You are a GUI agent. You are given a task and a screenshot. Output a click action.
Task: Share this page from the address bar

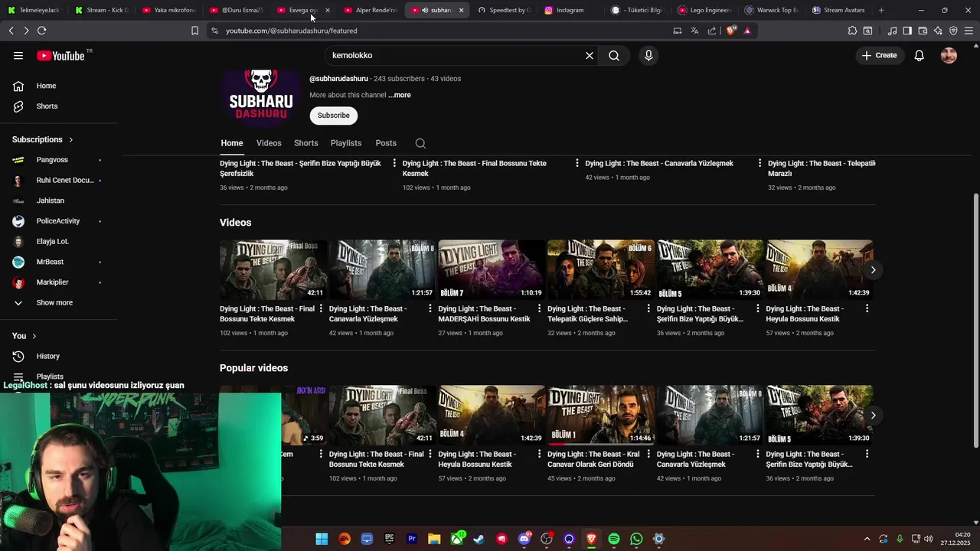click(x=712, y=31)
